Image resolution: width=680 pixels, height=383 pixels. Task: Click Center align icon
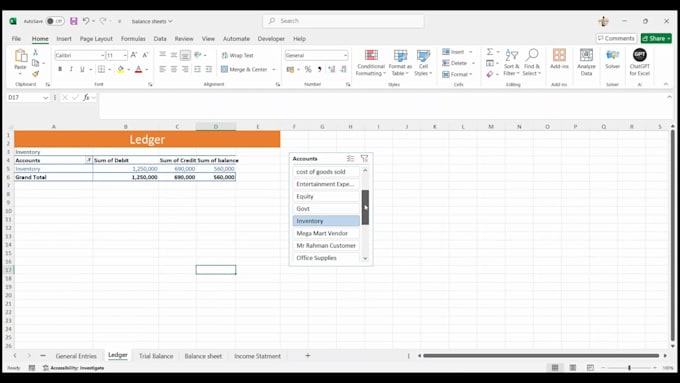173,69
